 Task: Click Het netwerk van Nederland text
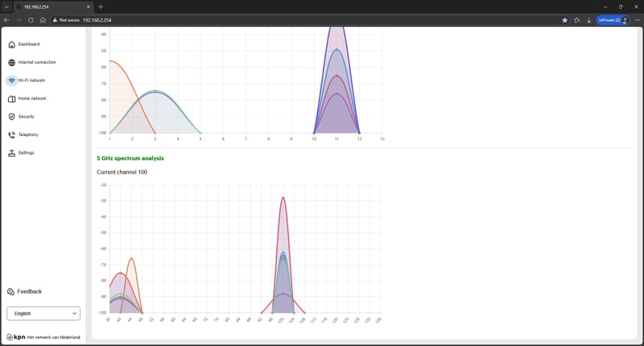54,337
